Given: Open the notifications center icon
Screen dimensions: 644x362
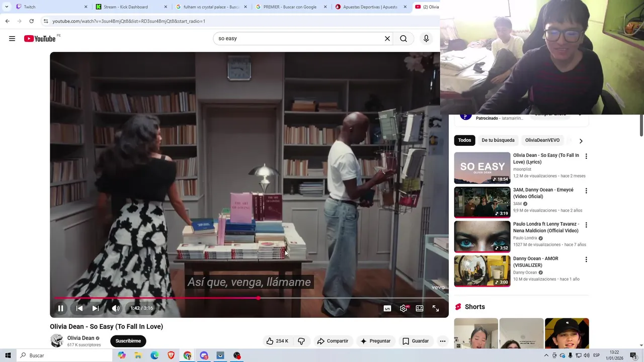Looking at the screenshot, I should point(633,355).
